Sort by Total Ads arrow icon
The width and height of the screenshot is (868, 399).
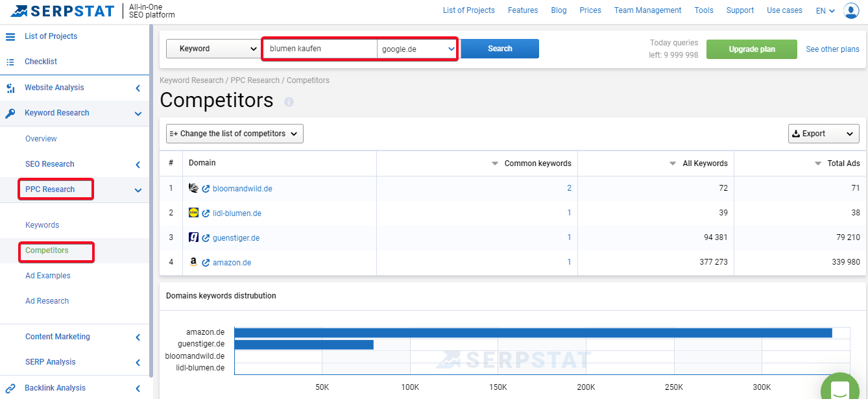click(818, 163)
